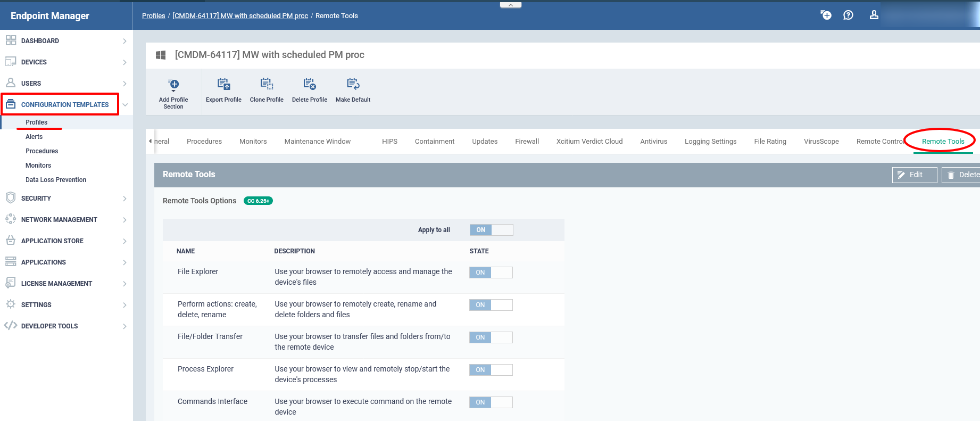980x421 pixels.
Task: Switch to the Maintenance Window tab
Action: [318, 142]
